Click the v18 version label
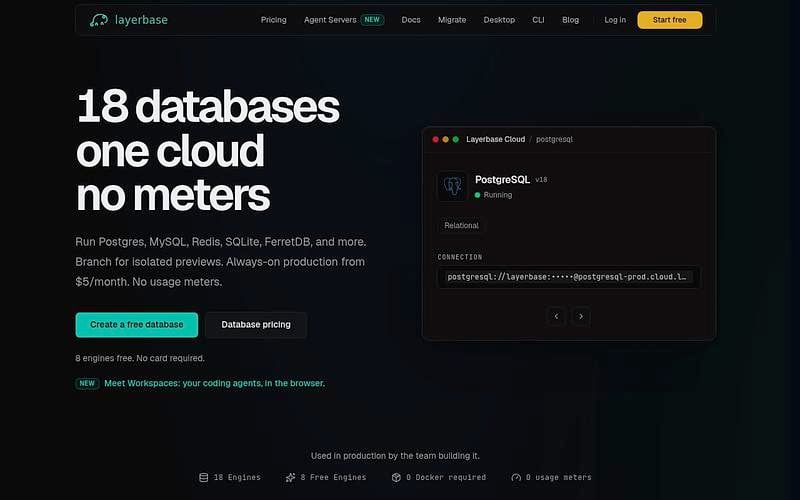Image resolution: width=800 pixels, height=500 pixels. (541, 180)
